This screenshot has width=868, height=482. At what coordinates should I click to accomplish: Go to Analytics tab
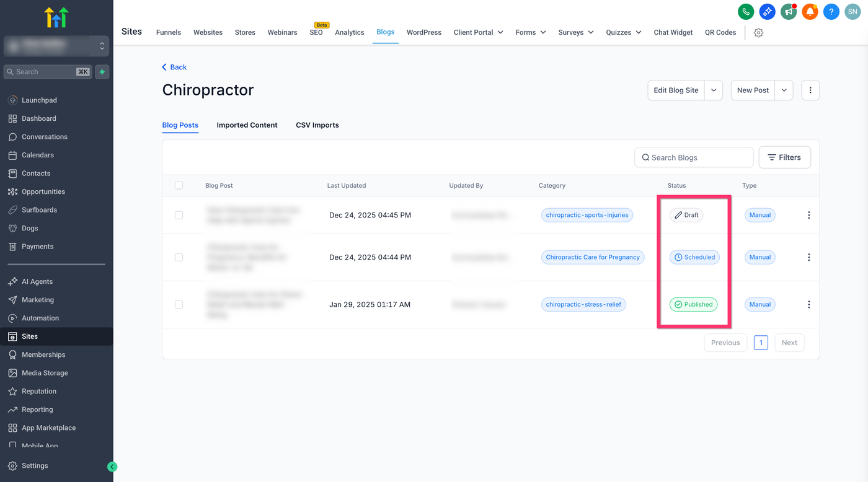pyautogui.click(x=350, y=32)
